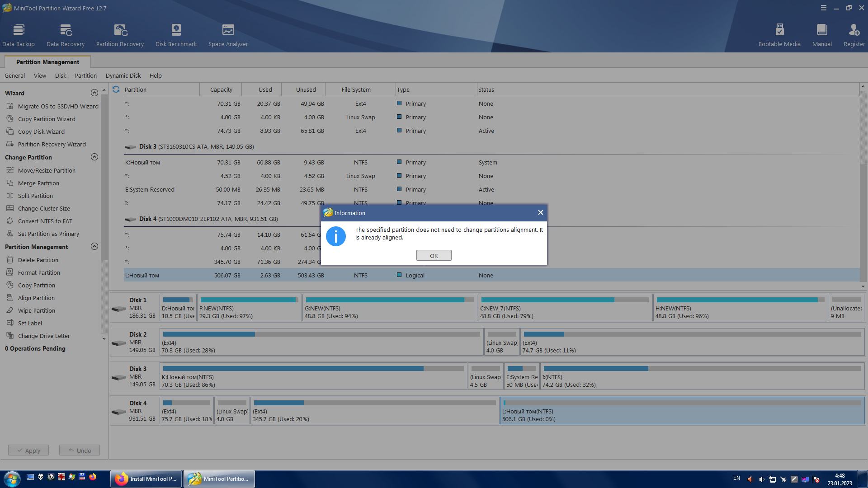Open the Data Backup tool
The image size is (868, 488).
tap(19, 35)
